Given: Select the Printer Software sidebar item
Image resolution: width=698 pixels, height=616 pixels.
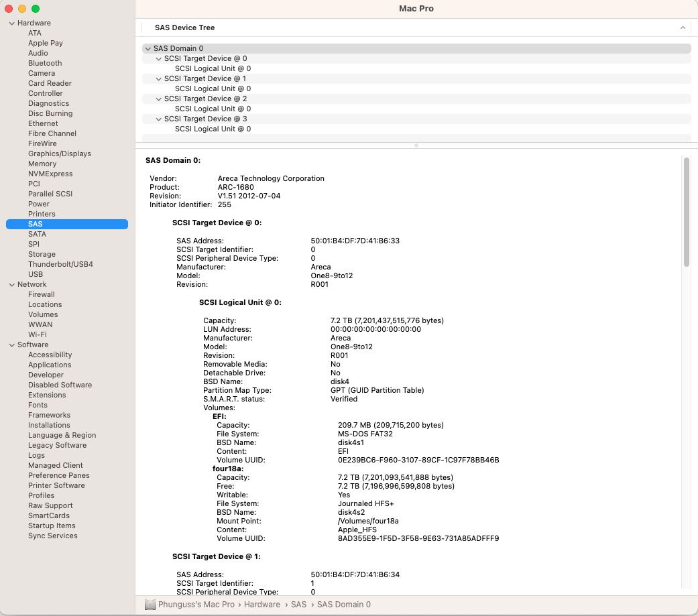Looking at the screenshot, I should [x=56, y=485].
